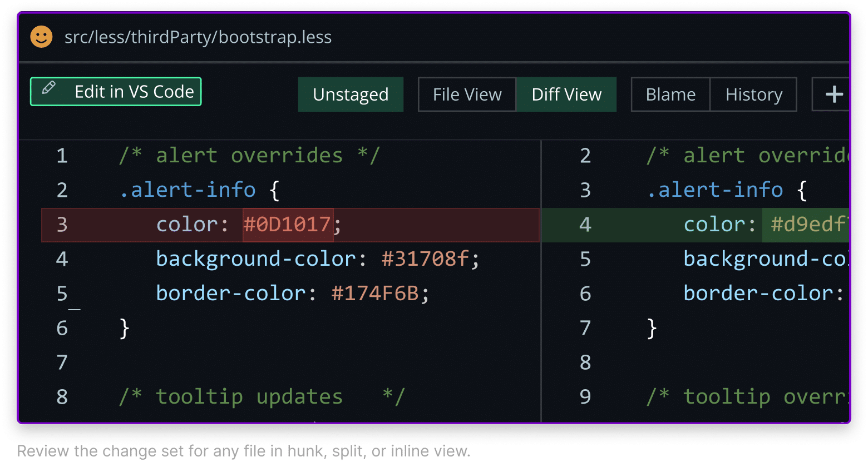
Task: Select removed color value #0D1017
Action: [288, 225]
